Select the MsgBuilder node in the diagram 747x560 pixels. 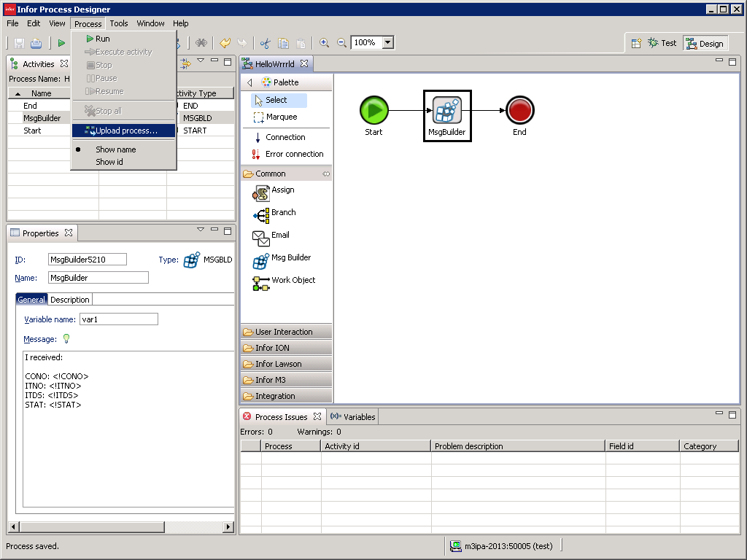tap(447, 112)
